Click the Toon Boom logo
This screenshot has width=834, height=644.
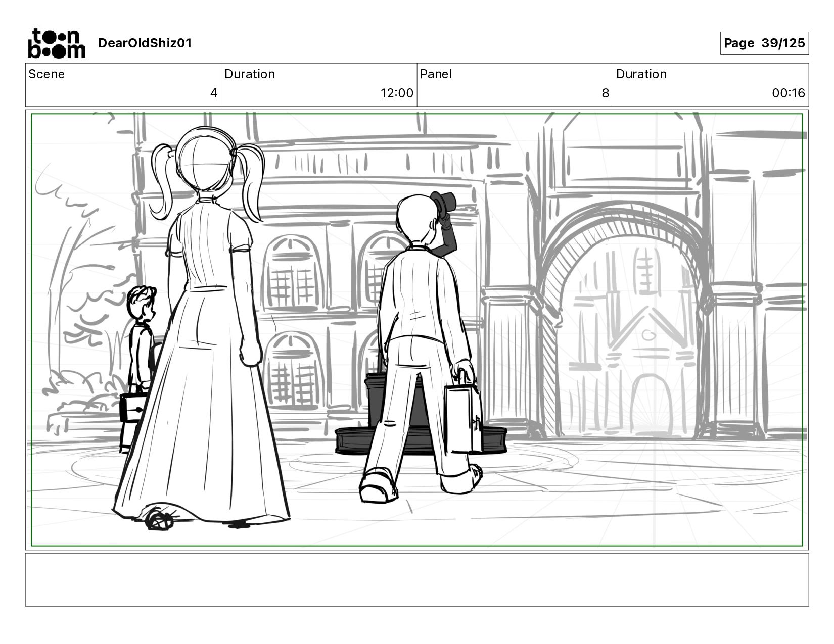coord(56,43)
